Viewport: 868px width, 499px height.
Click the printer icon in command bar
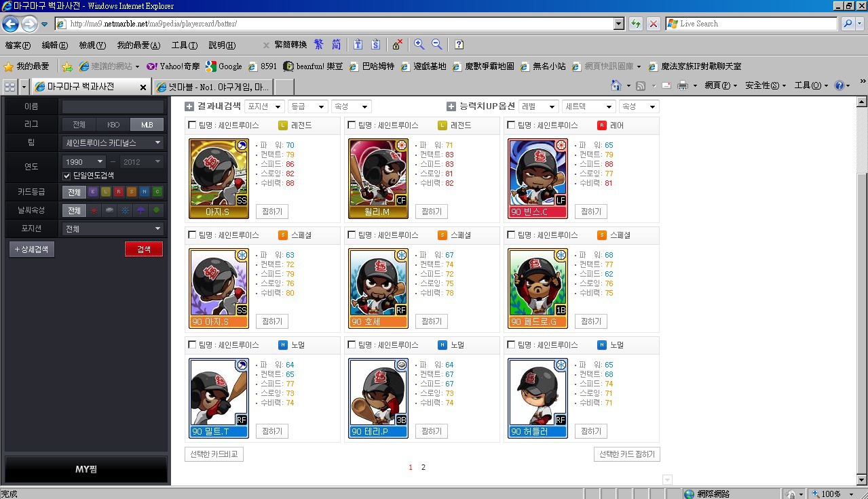[683, 85]
